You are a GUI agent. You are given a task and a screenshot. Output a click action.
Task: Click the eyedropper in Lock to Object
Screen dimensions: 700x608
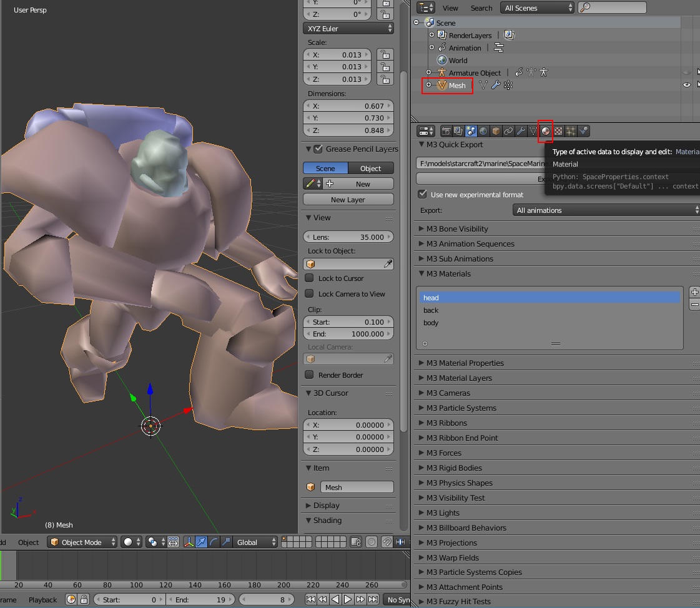tap(388, 264)
